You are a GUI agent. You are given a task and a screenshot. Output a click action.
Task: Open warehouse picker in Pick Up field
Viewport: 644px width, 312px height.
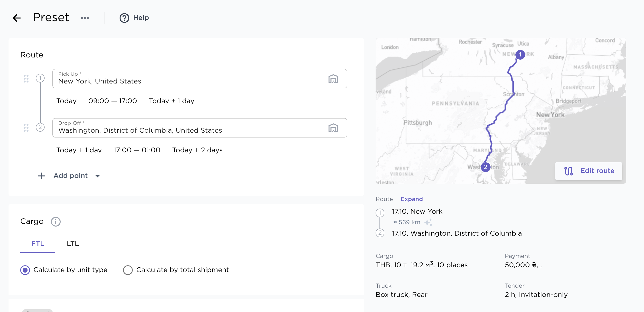333,79
